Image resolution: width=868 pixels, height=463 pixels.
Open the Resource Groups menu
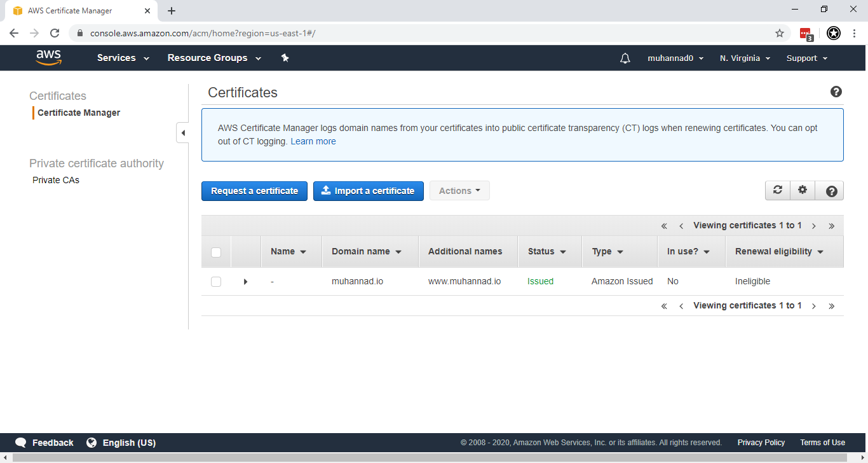pyautogui.click(x=214, y=58)
